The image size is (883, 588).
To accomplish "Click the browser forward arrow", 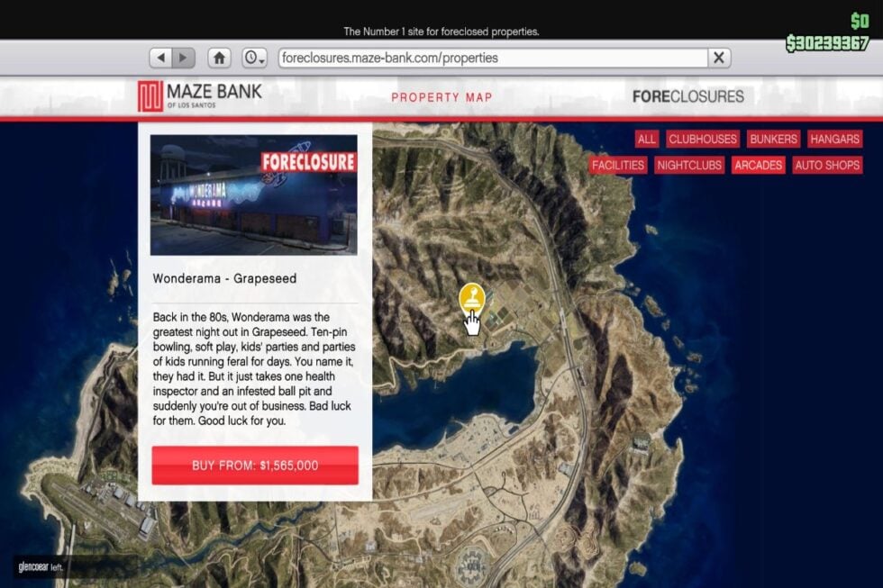I will (x=183, y=58).
